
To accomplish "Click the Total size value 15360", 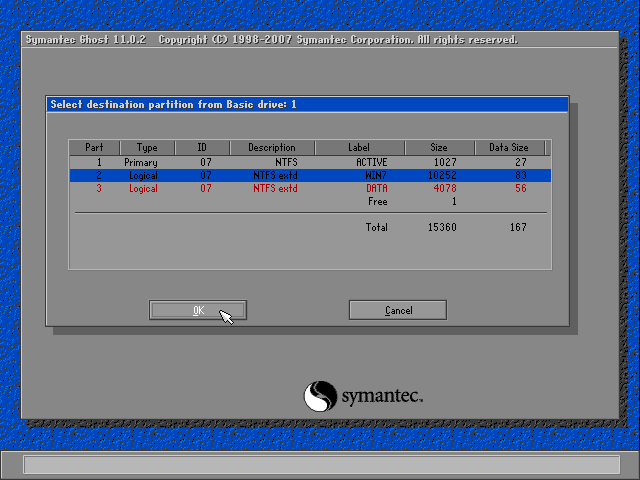I will [x=439, y=227].
